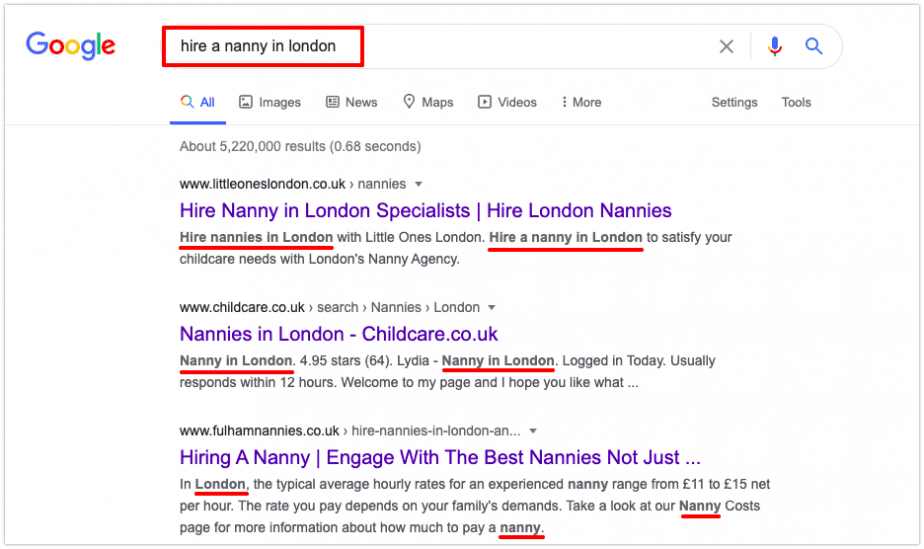Open 'Hire Nanny in London Specialists' result
This screenshot has width=924, height=549.
click(x=425, y=211)
